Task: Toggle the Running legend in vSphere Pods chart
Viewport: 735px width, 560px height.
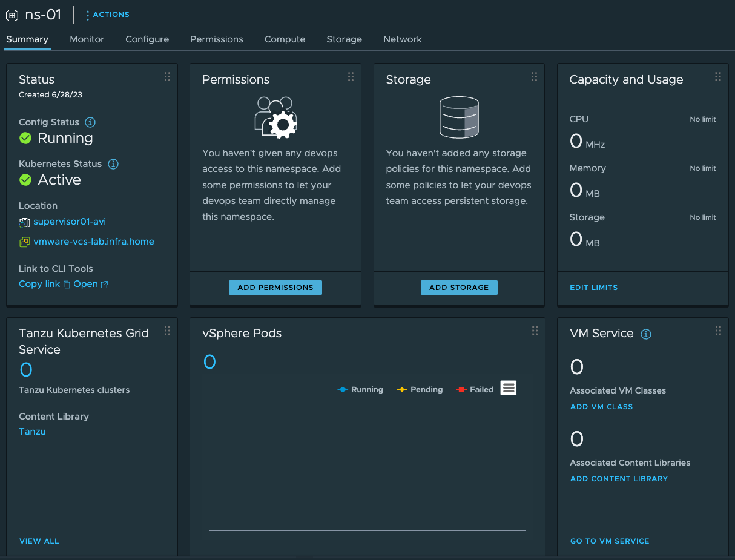Action: pyautogui.click(x=360, y=389)
